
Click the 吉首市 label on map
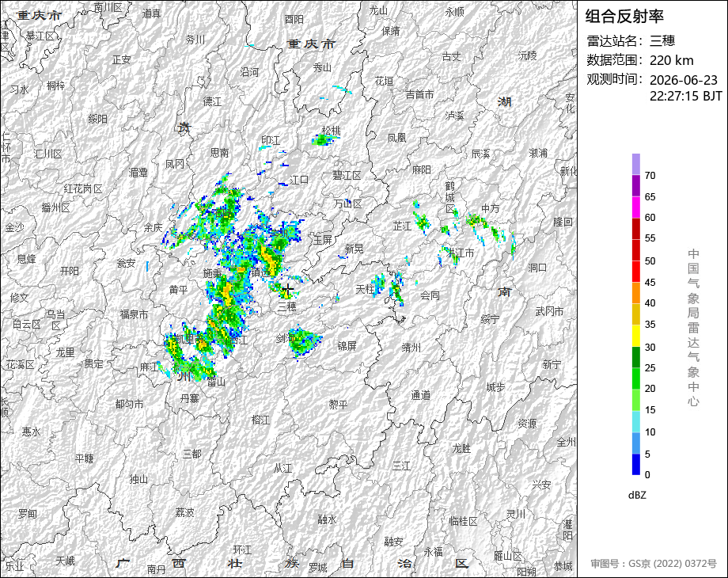tap(419, 95)
